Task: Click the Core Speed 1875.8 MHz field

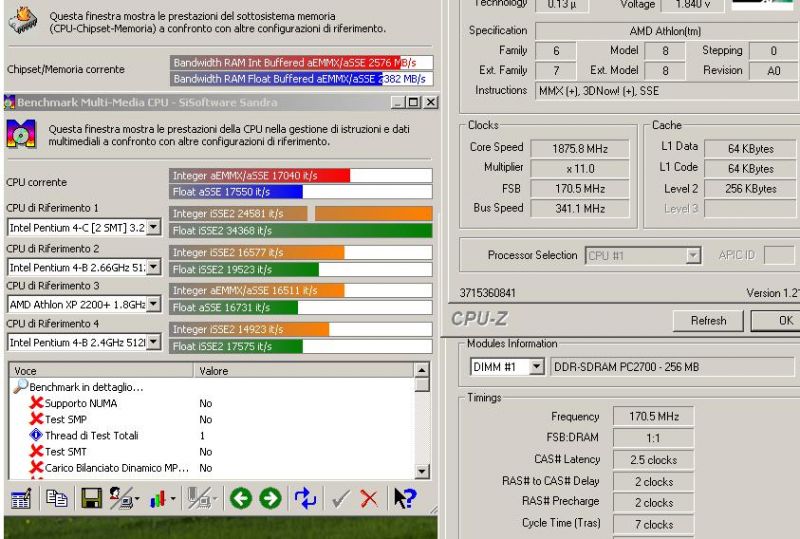Action: click(x=580, y=149)
